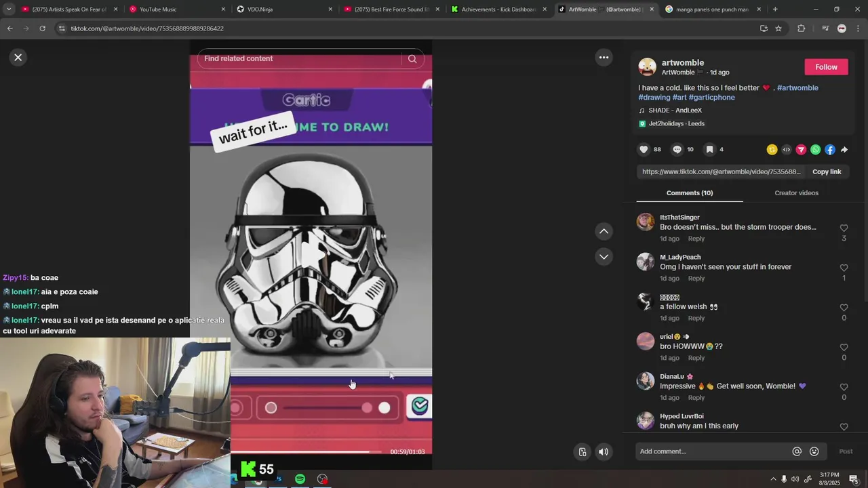Image resolution: width=868 pixels, height=488 pixels.
Task: Open a new browser tab
Action: [775, 9]
